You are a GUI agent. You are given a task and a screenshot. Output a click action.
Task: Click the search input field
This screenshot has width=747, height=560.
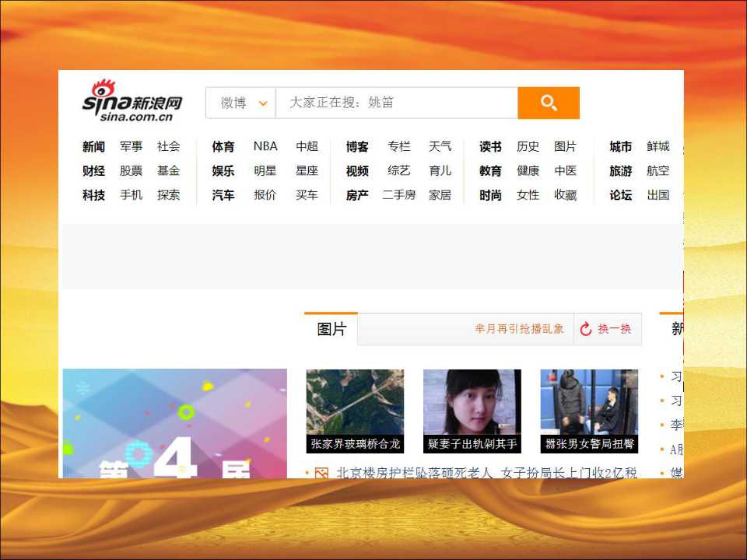coord(396,103)
